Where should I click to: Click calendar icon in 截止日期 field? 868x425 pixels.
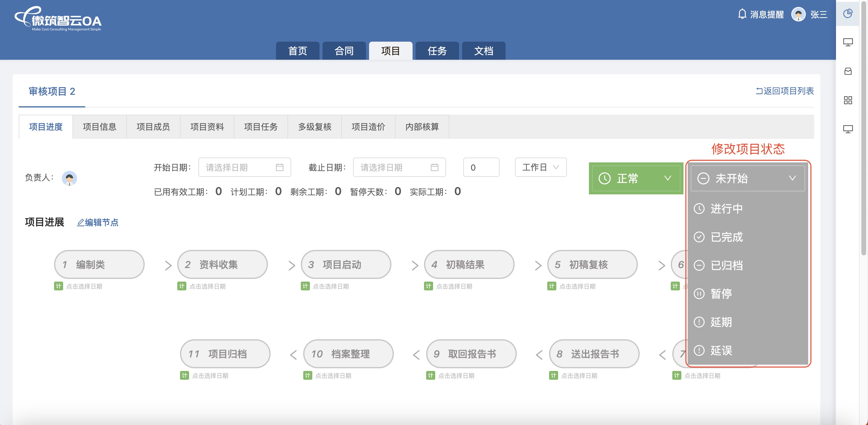point(434,167)
